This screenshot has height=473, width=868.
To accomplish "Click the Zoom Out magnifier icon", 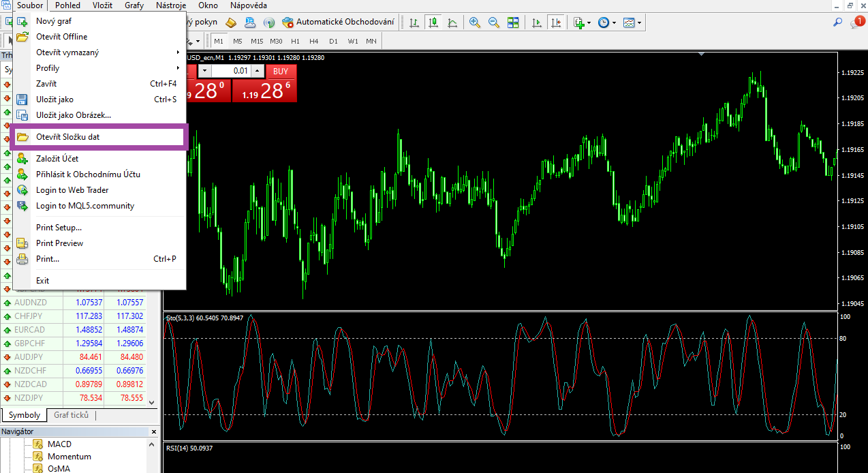I will coord(493,22).
